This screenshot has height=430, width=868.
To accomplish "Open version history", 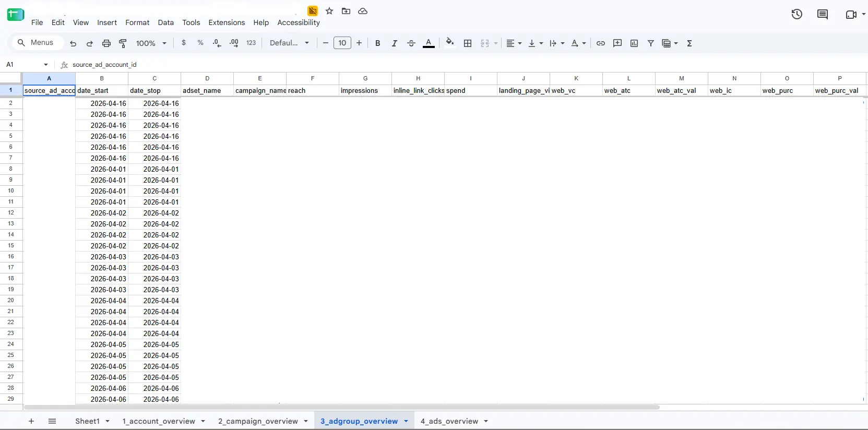I will (x=797, y=15).
